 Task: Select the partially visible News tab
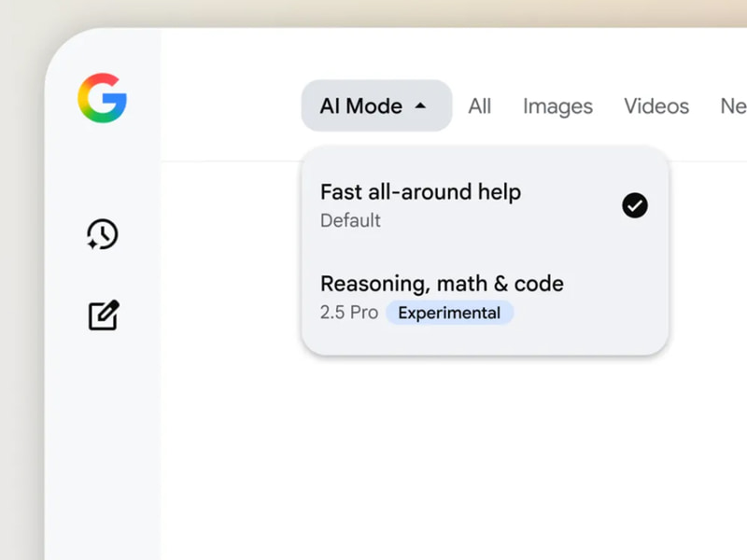pyautogui.click(x=733, y=106)
